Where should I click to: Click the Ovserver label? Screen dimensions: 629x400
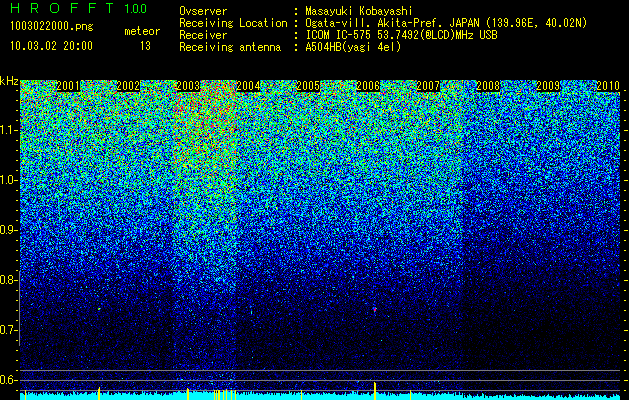(203, 11)
